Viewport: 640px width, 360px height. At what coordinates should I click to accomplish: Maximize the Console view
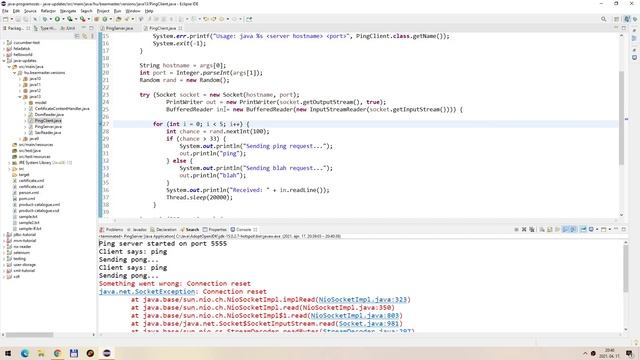coord(624,229)
